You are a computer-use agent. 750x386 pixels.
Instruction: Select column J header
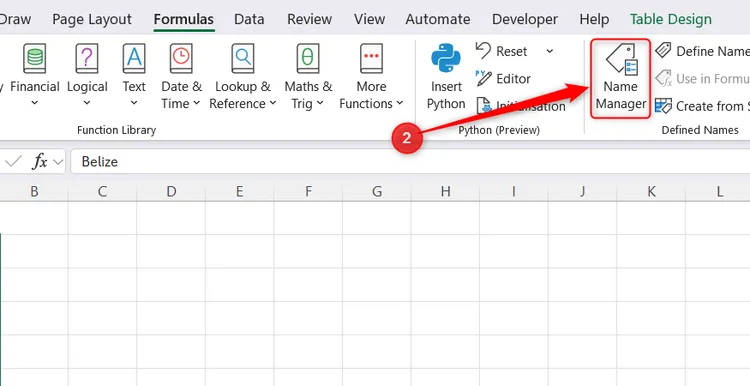(x=583, y=192)
